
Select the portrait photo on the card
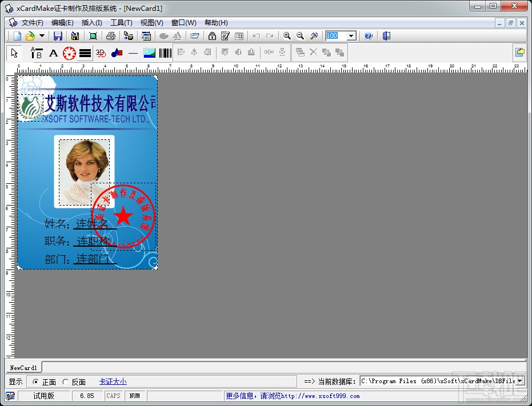[x=85, y=172]
